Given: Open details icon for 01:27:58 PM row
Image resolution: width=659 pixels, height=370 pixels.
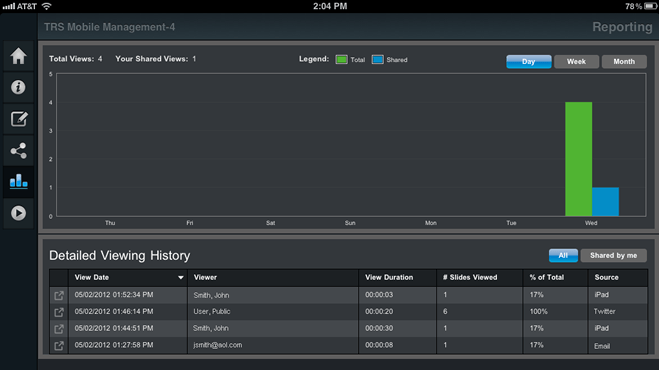Looking at the screenshot, I should click(59, 346).
